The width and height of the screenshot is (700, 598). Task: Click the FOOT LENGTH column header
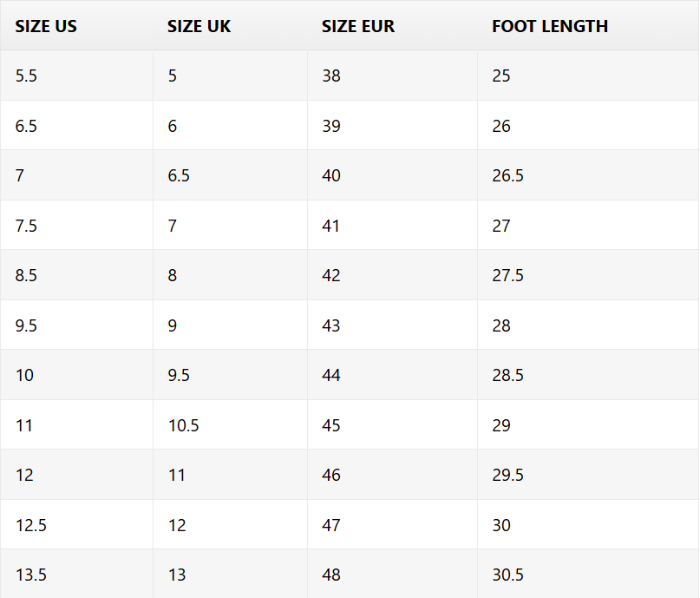click(588, 25)
